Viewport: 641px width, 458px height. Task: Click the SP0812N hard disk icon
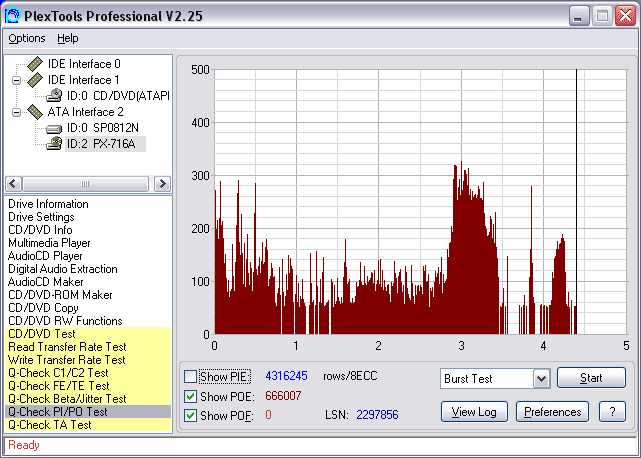54,128
